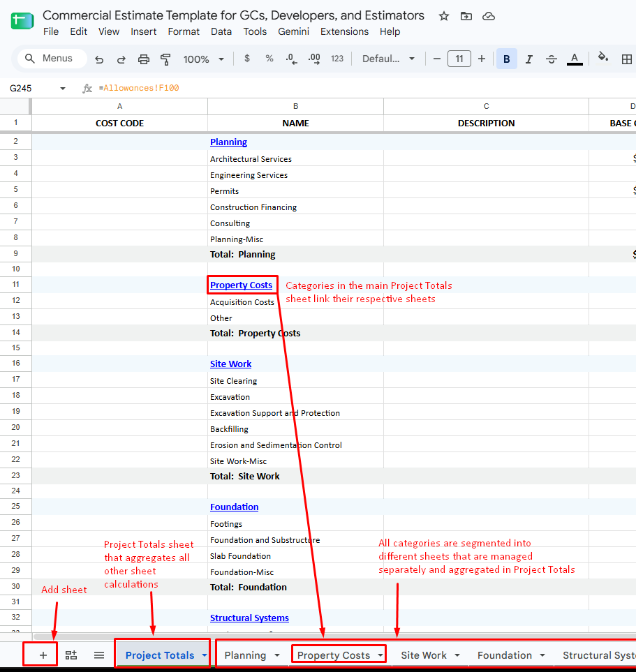Select the Total: Site Work cell
Image resolution: width=636 pixels, height=672 pixels.
click(295, 476)
